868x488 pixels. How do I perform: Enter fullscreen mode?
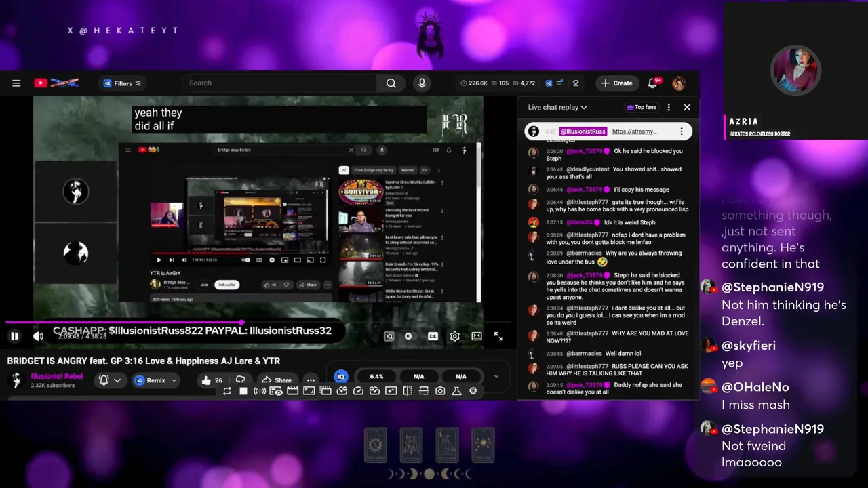498,336
